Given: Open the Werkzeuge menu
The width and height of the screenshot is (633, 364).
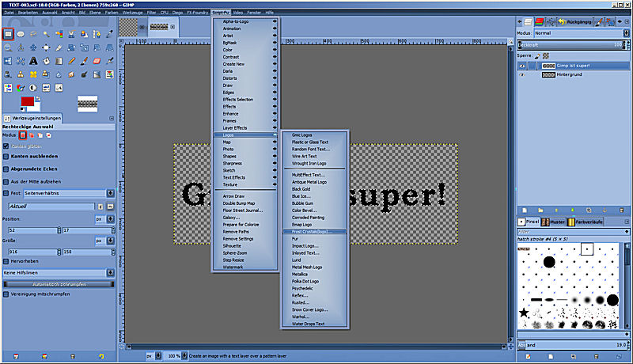Looking at the screenshot, I should pyautogui.click(x=132, y=13).
